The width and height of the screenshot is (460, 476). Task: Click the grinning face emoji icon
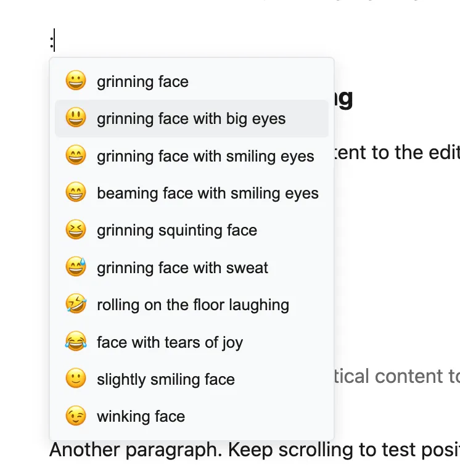76,80
